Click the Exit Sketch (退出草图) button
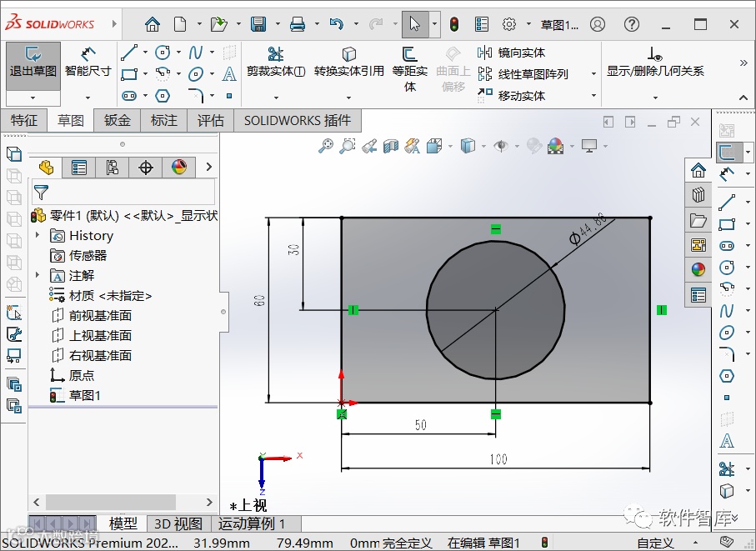Screen dimensions: 756x551 [x=33, y=66]
